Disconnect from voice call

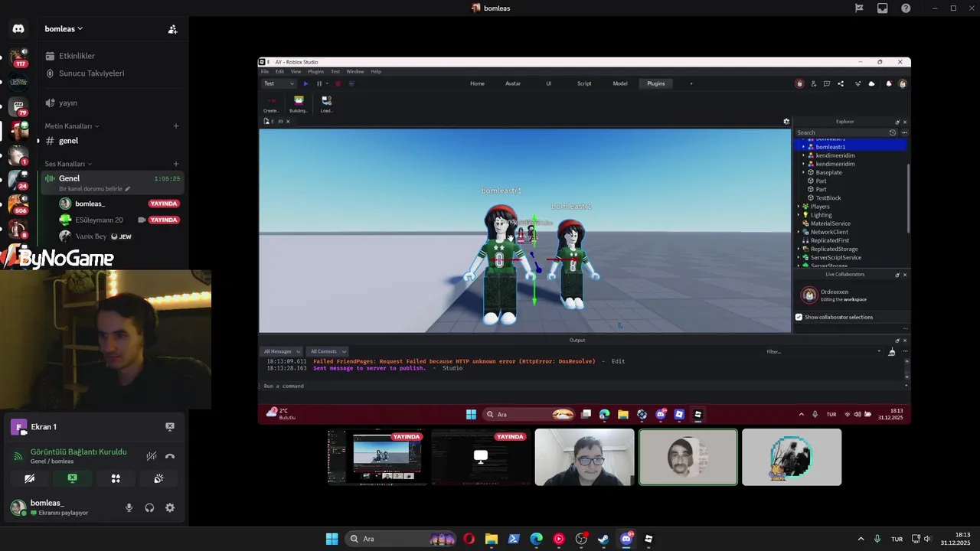(x=170, y=455)
